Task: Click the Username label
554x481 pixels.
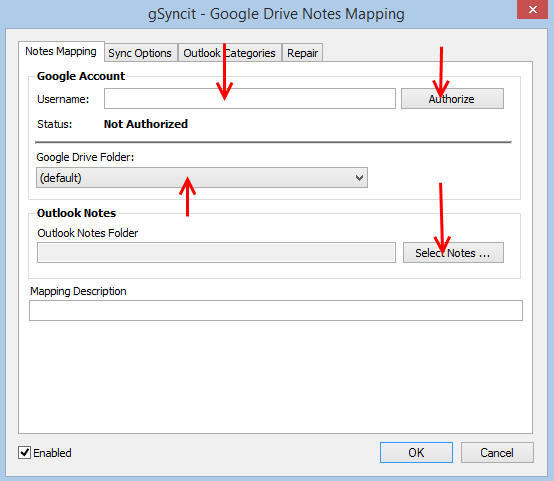Action: [63, 99]
